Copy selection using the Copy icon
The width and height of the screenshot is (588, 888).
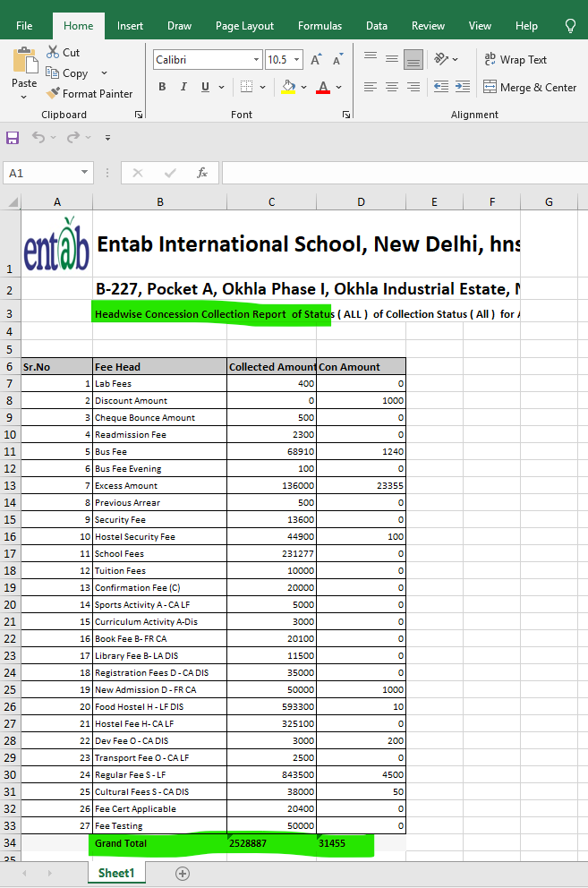(x=52, y=73)
